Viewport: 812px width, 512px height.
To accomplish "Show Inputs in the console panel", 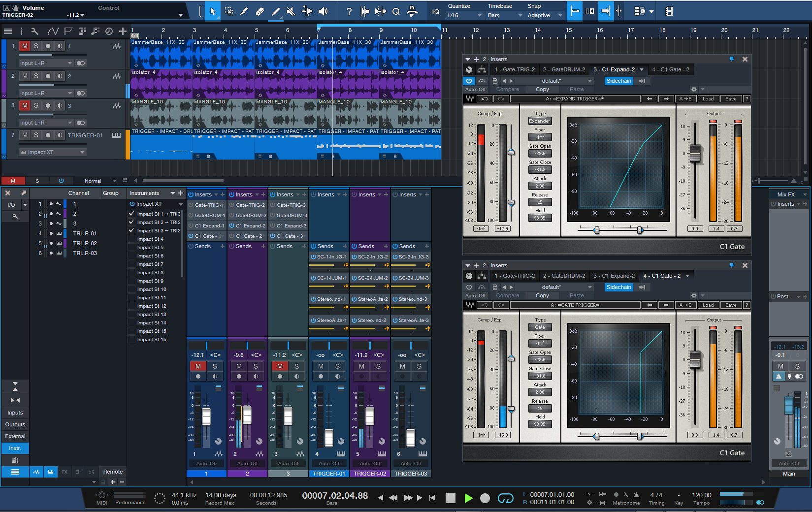I will tap(15, 413).
